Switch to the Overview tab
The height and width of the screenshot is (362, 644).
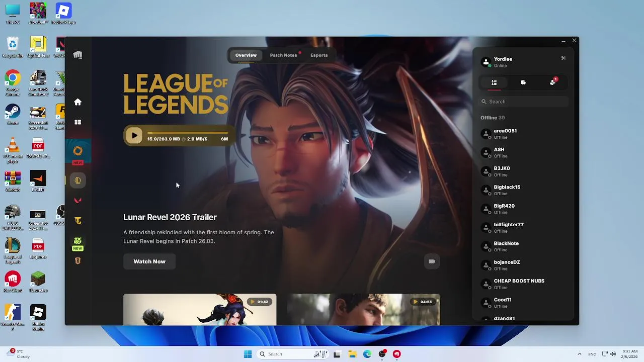pyautogui.click(x=246, y=55)
